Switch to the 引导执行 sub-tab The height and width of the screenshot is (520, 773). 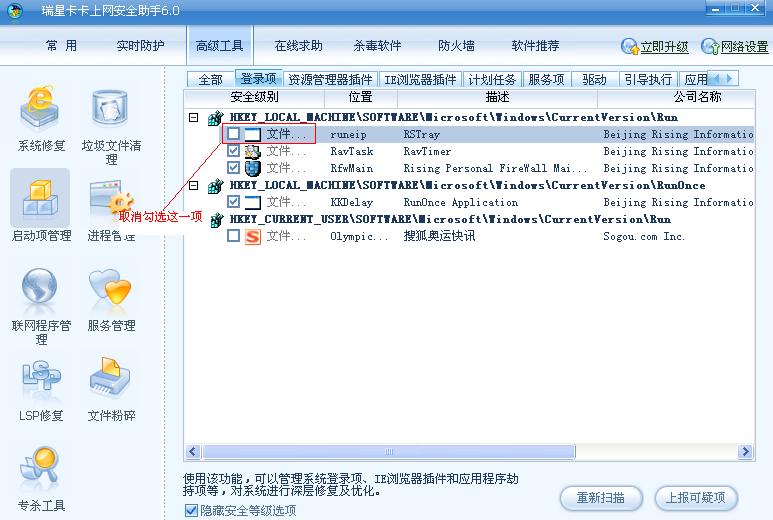click(x=648, y=79)
